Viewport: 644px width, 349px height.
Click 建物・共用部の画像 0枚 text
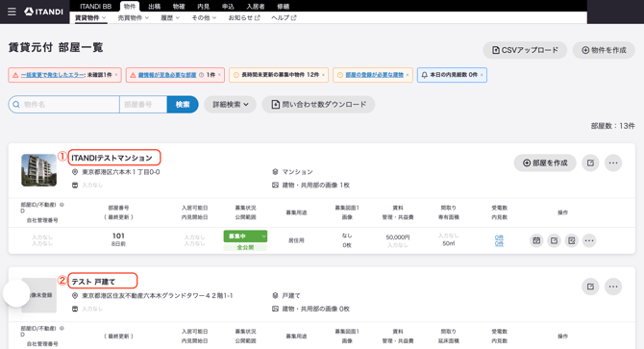(x=316, y=309)
